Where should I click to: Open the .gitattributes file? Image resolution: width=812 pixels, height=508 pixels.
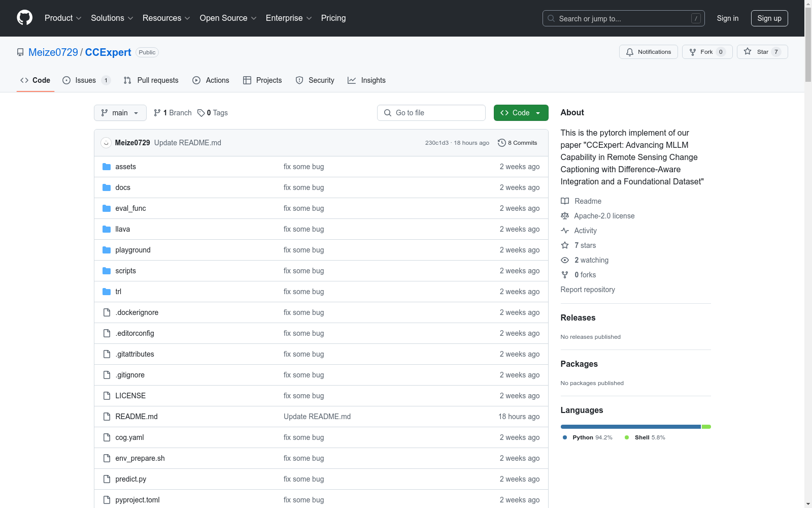(134, 354)
